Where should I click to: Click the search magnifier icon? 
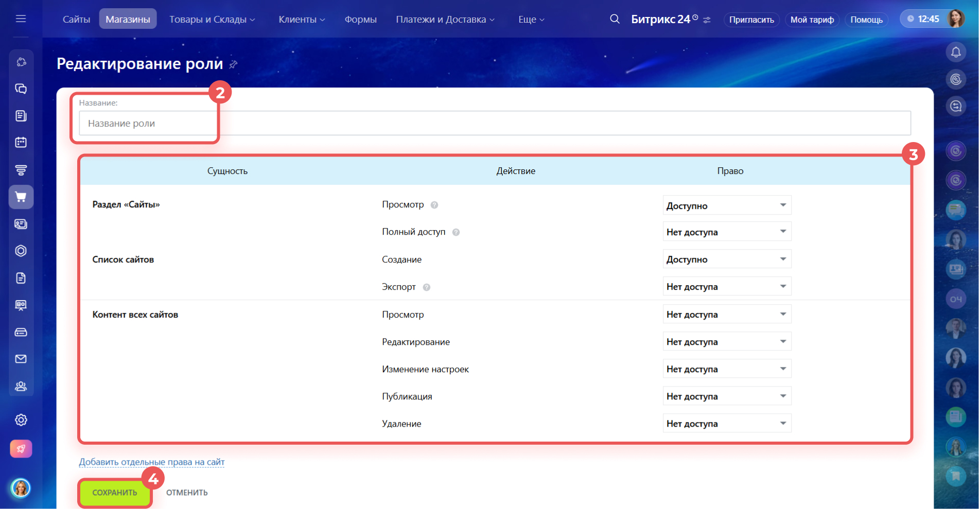[615, 19]
